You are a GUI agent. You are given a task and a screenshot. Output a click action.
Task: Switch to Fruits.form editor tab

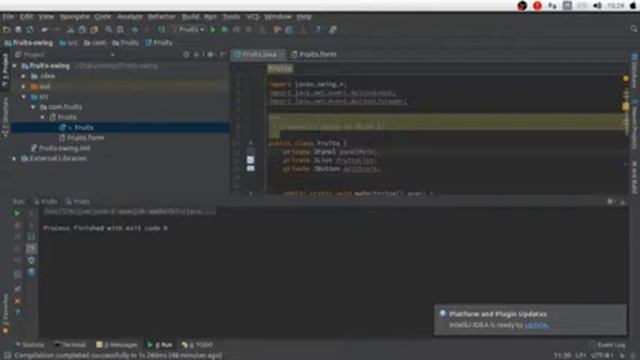coord(314,54)
